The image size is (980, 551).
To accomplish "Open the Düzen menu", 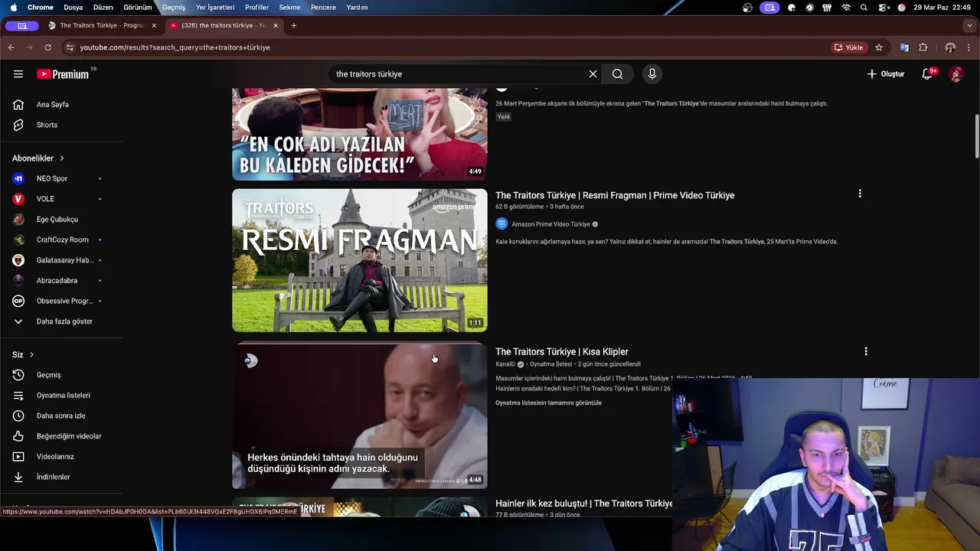I will pyautogui.click(x=103, y=8).
